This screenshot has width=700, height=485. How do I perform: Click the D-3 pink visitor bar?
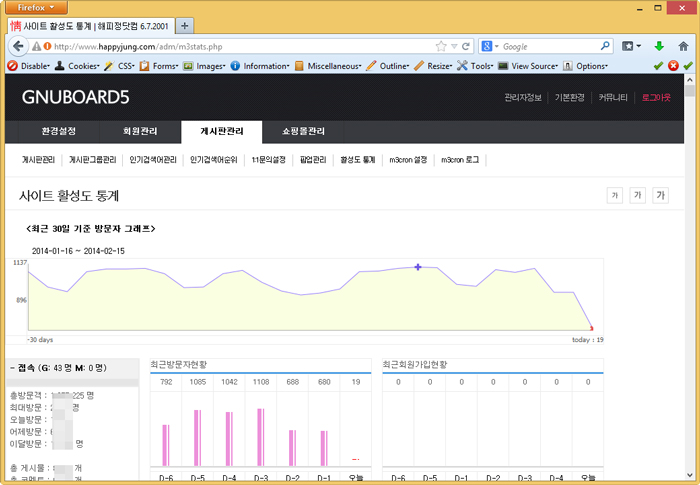coord(261,437)
